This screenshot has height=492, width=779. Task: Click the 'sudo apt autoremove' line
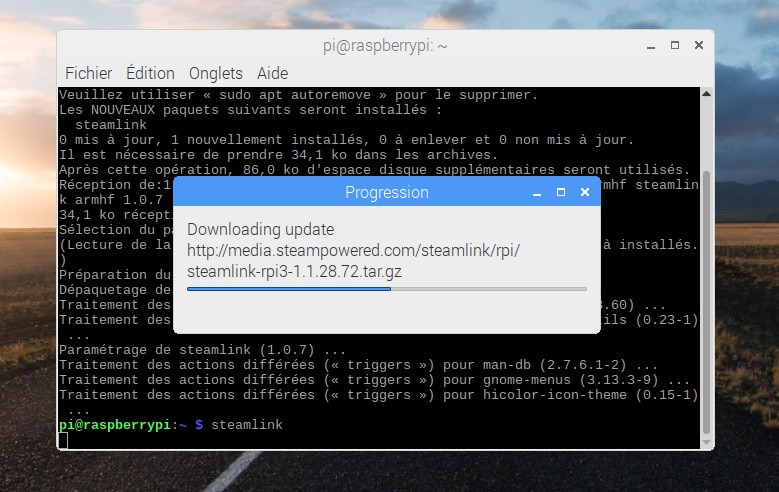(x=298, y=95)
